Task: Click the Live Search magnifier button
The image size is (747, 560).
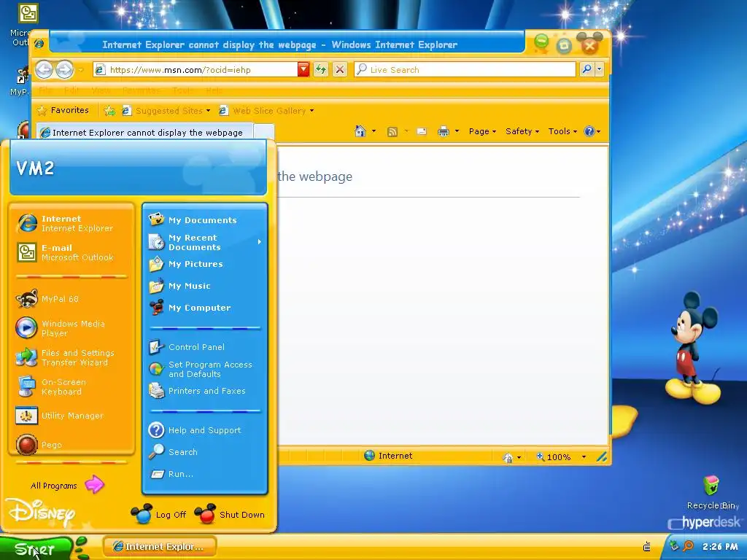Action: (x=587, y=69)
